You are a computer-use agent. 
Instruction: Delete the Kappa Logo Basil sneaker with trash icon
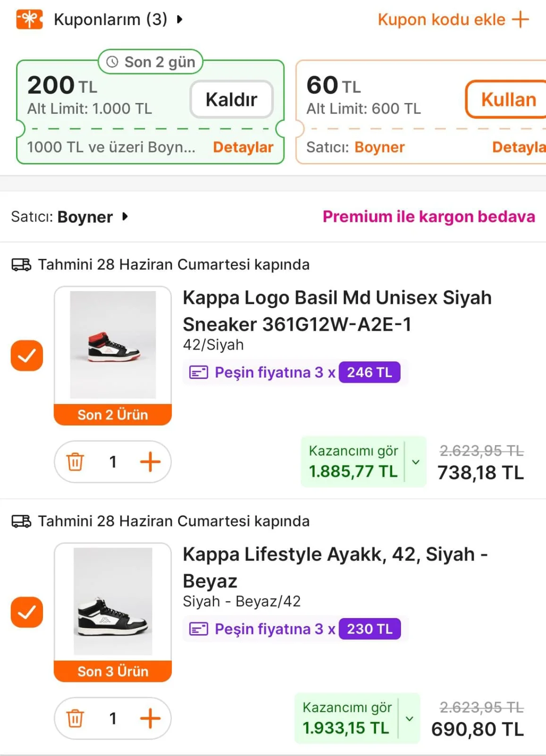[75, 462]
